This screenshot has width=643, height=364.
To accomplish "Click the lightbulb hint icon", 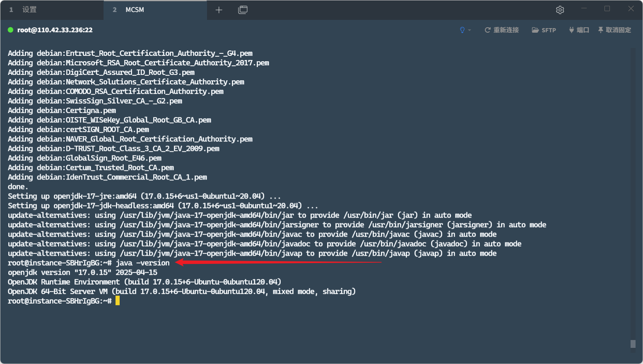I will point(462,30).
